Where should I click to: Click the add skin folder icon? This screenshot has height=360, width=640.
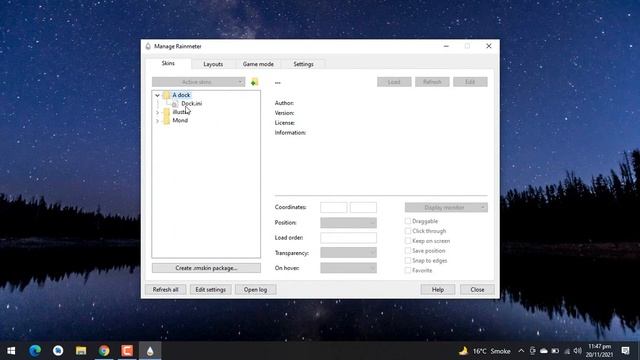click(254, 82)
